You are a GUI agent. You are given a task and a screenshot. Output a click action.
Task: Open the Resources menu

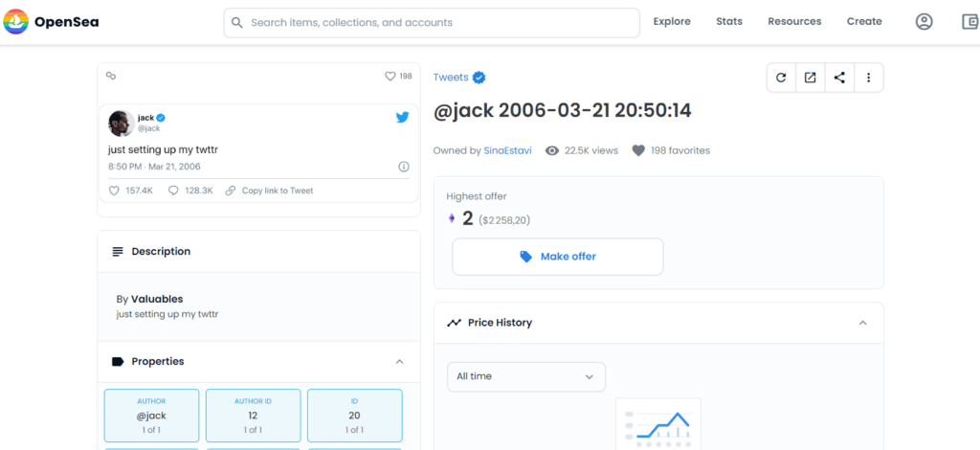click(x=794, y=22)
